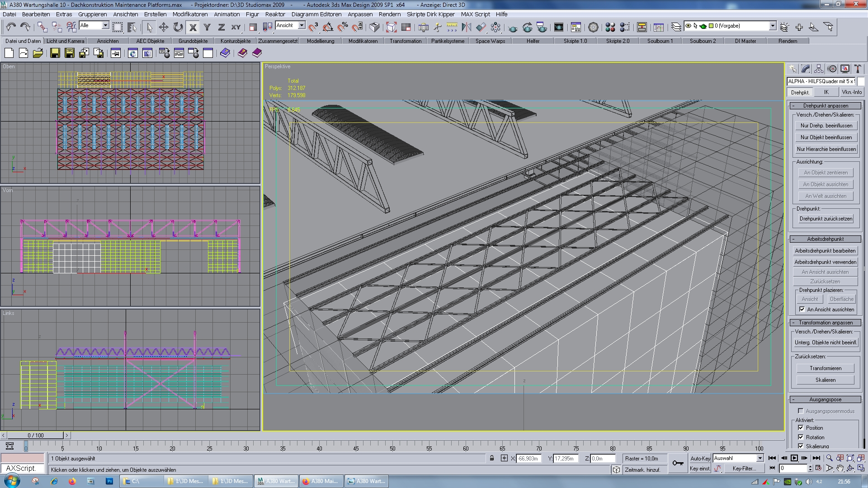Click the 0/100 time slider handle
This screenshot has width=868, height=488.
point(35,435)
